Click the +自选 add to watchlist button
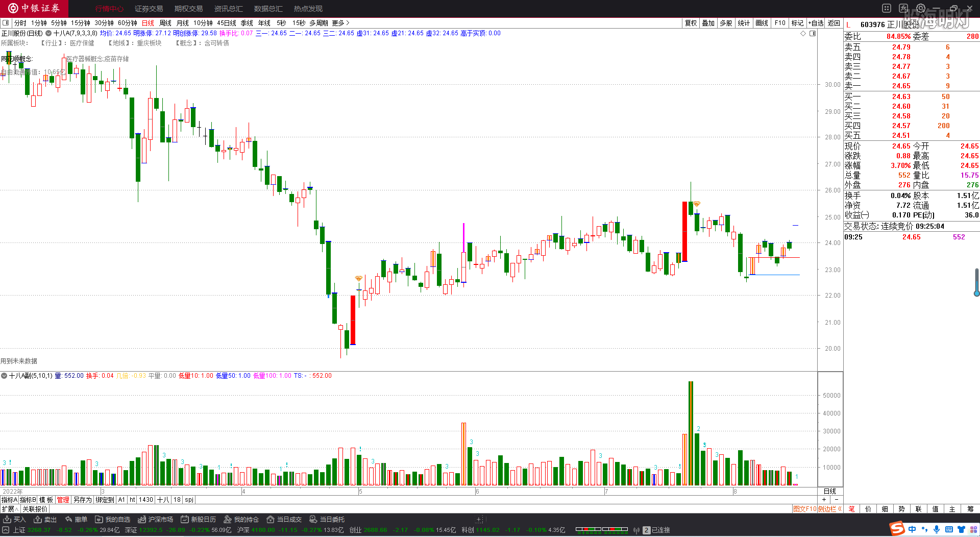 point(816,23)
